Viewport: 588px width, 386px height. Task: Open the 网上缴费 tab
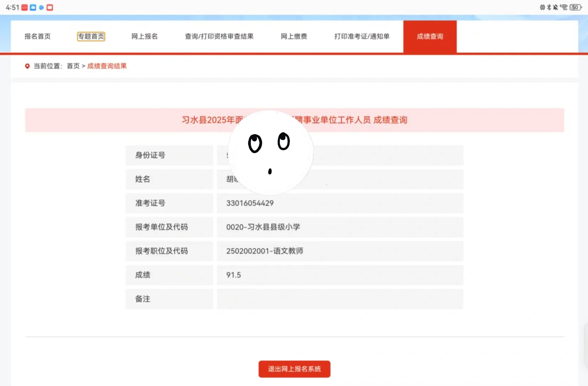[293, 36]
